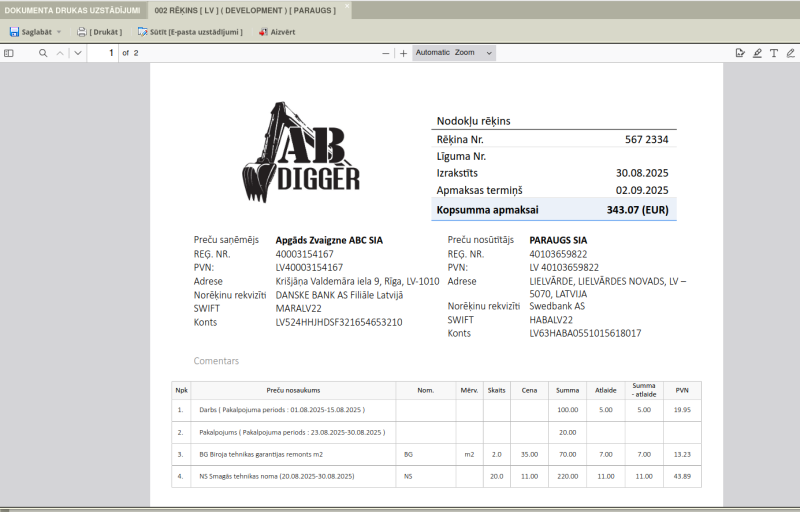Zoom out with the minus icon
This screenshot has height=512, width=800.
pyautogui.click(x=386, y=53)
